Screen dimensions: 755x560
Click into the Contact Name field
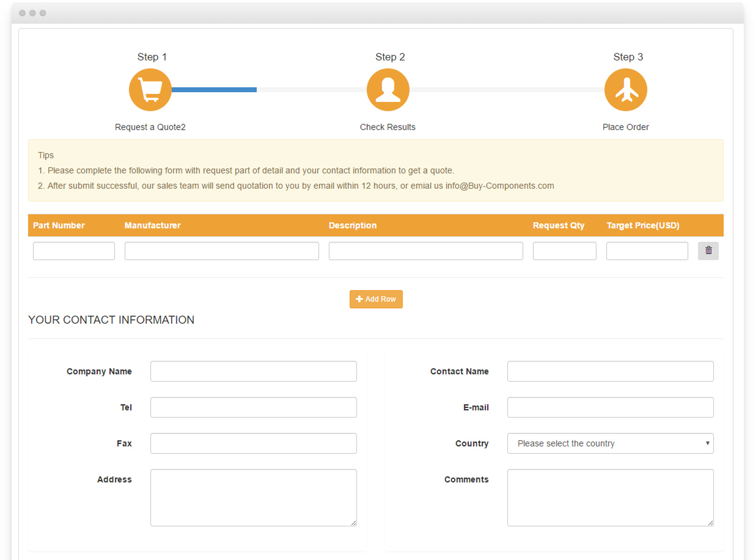610,371
